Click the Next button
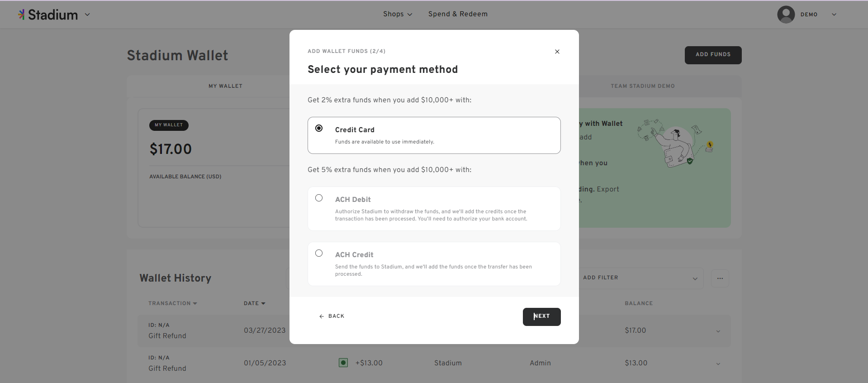The image size is (868, 383). tap(542, 317)
